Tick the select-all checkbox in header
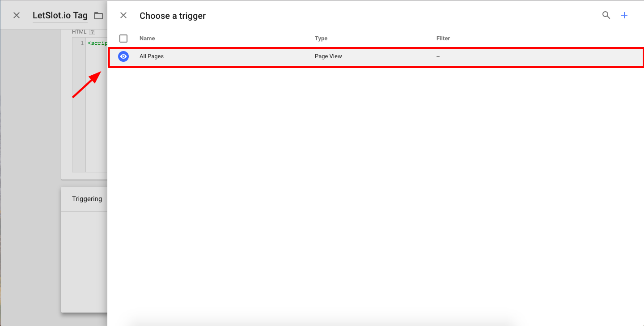 coord(123,39)
